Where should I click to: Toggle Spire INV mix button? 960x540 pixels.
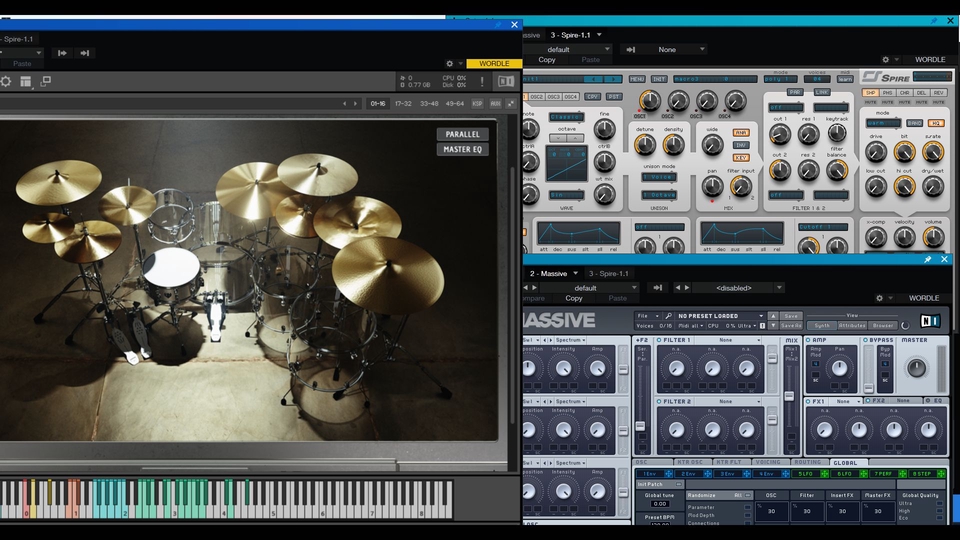coord(741,145)
